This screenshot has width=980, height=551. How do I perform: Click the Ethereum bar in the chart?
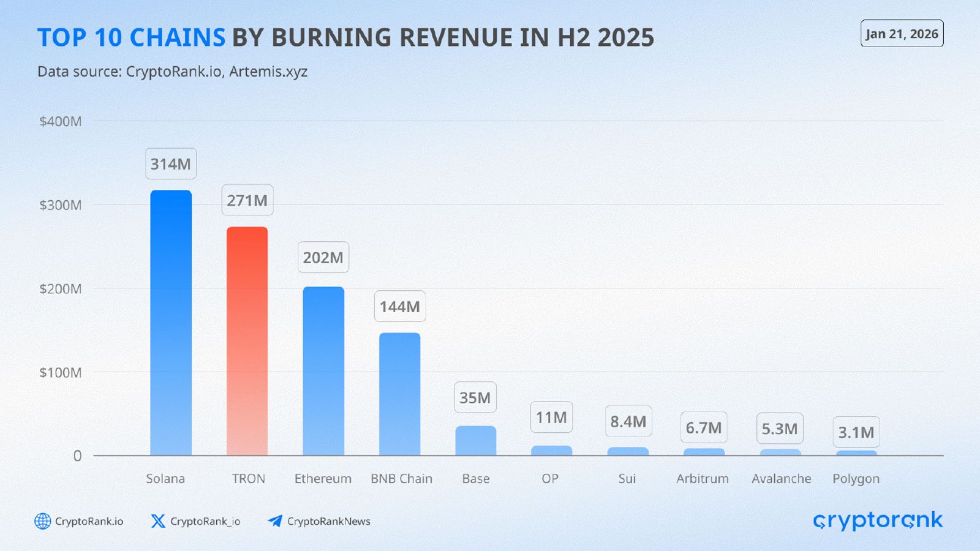(x=323, y=371)
